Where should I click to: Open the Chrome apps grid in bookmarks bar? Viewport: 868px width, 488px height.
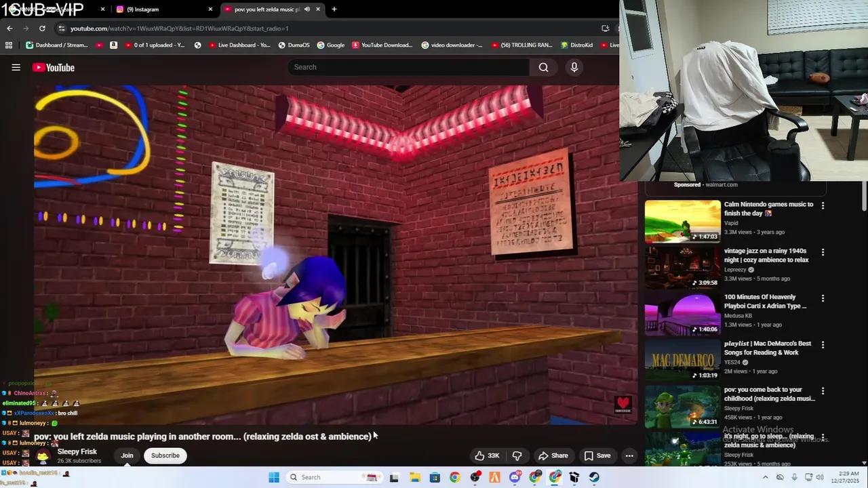(x=9, y=45)
